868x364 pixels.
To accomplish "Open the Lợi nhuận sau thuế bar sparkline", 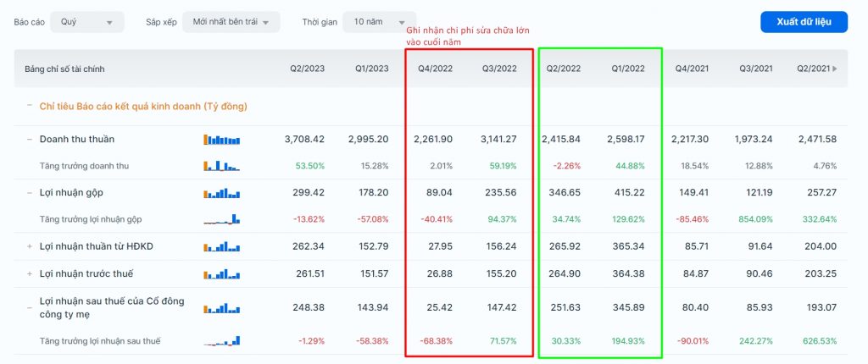I will click(x=221, y=308).
